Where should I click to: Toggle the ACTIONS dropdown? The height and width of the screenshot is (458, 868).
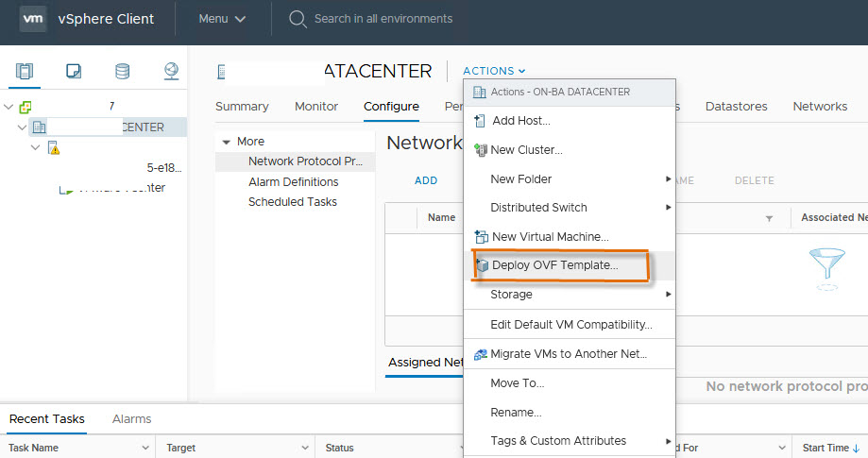pos(494,71)
